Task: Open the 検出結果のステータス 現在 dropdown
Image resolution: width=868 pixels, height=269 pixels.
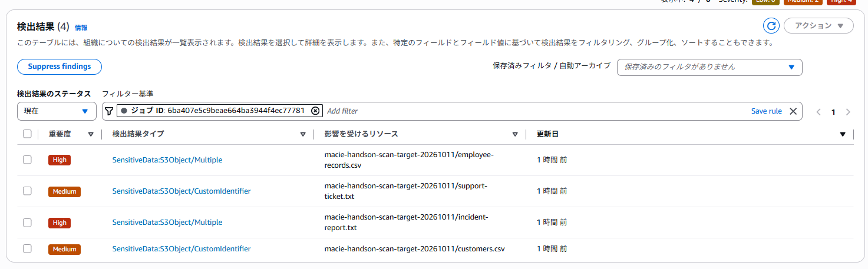Action: [x=57, y=111]
